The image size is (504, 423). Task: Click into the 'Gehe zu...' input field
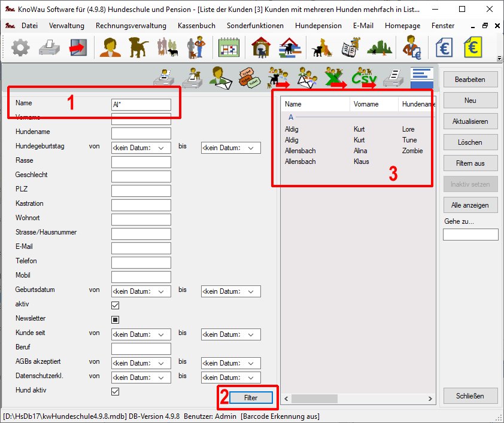470,235
